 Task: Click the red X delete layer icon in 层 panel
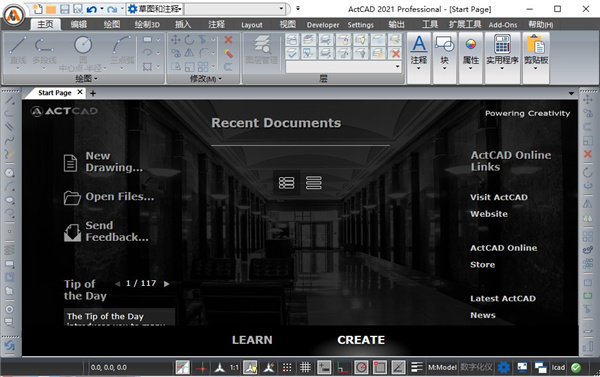pos(396,53)
